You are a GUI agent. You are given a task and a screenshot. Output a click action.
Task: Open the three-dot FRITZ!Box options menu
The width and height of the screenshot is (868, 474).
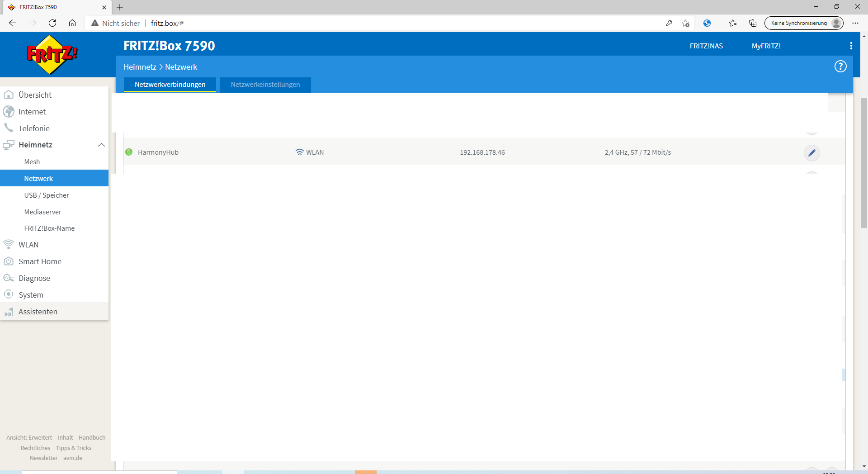[x=851, y=46]
